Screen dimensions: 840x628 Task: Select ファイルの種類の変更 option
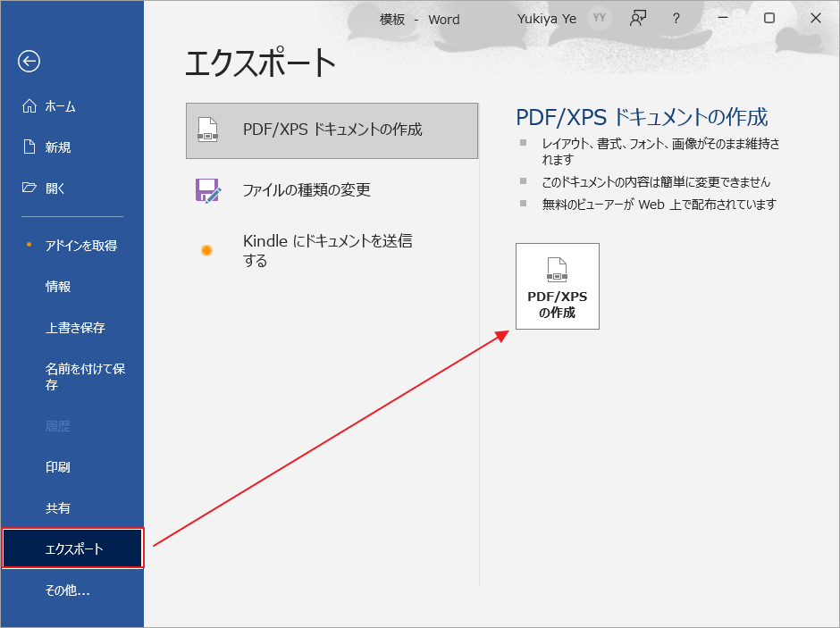[x=332, y=190]
